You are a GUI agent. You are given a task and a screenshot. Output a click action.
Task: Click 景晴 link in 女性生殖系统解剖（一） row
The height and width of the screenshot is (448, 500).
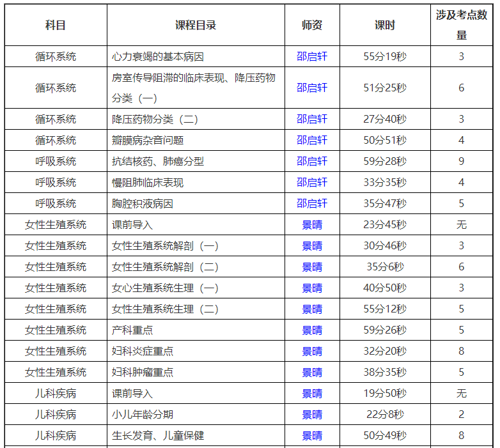(x=312, y=246)
